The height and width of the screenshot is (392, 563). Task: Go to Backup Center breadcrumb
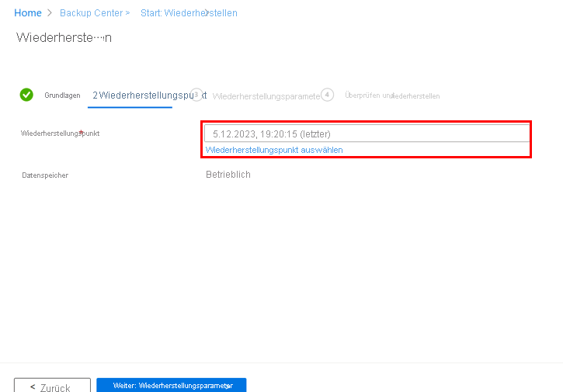click(x=91, y=13)
